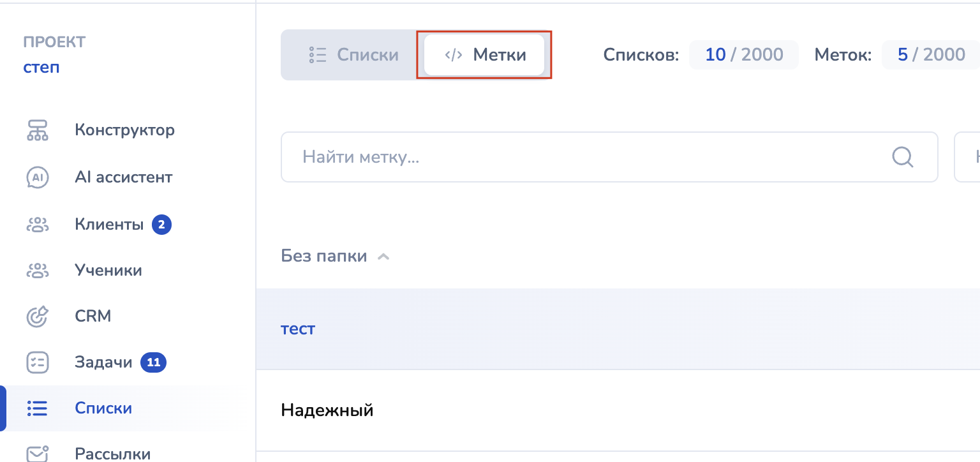
Task: Click the Списков 10 / 2000 counter
Action: tap(743, 55)
